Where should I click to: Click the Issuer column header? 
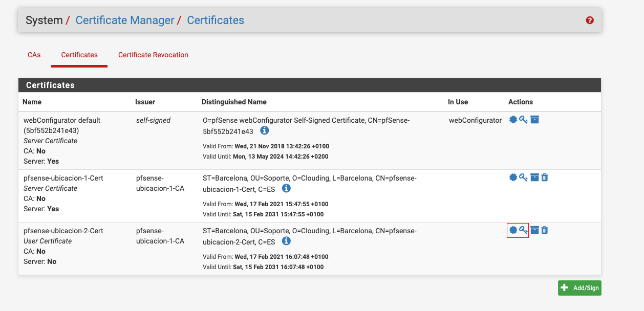pyautogui.click(x=145, y=102)
